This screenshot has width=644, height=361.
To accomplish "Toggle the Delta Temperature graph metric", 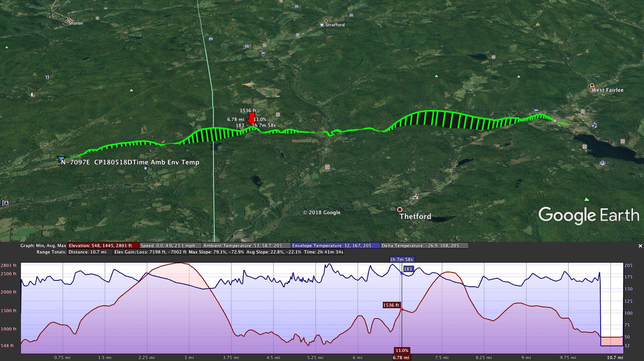I will [424, 245].
